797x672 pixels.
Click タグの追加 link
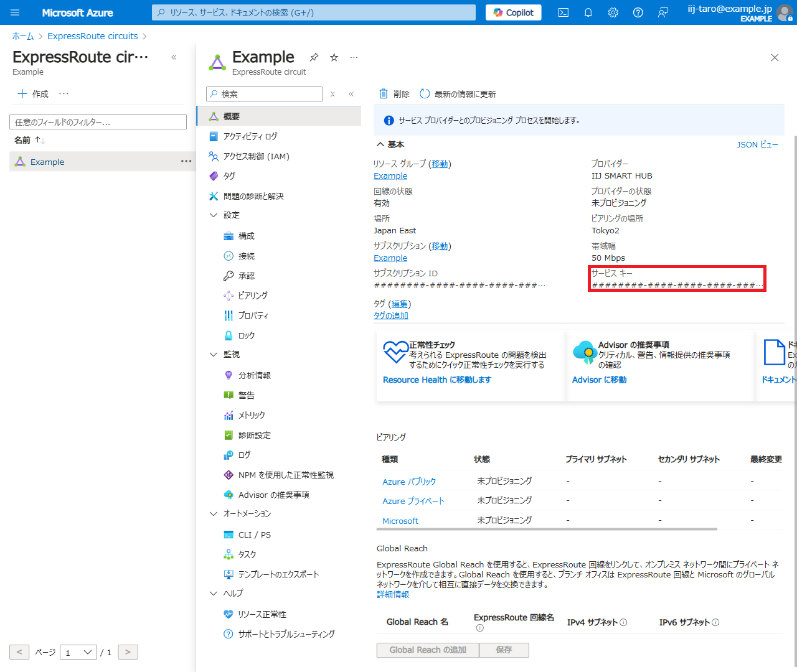pos(391,315)
